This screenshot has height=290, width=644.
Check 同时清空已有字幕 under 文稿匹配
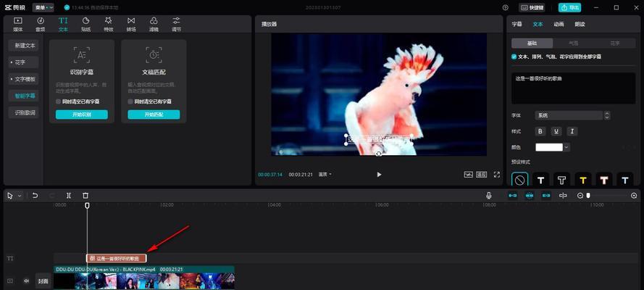coord(130,101)
